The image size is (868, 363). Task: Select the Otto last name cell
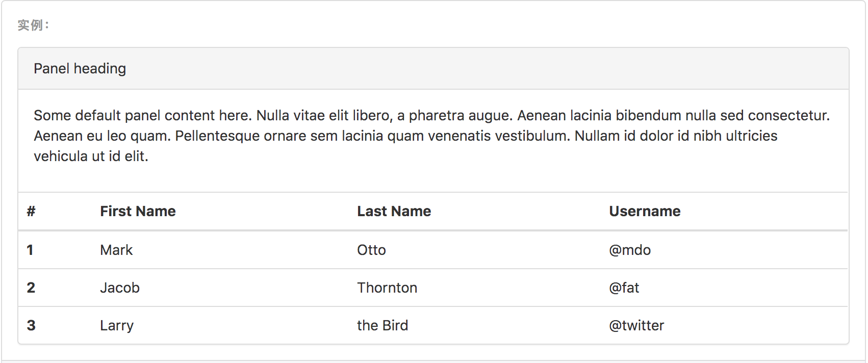[371, 250]
